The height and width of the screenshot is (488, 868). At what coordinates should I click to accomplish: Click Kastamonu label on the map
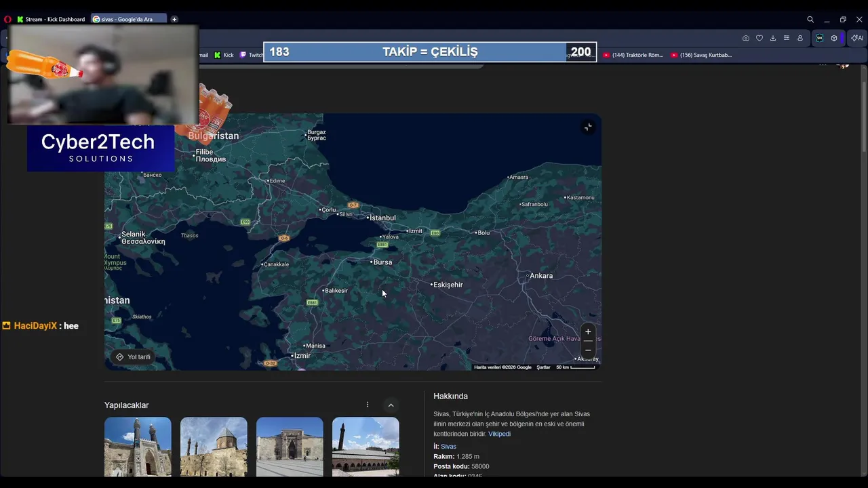point(579,198)
